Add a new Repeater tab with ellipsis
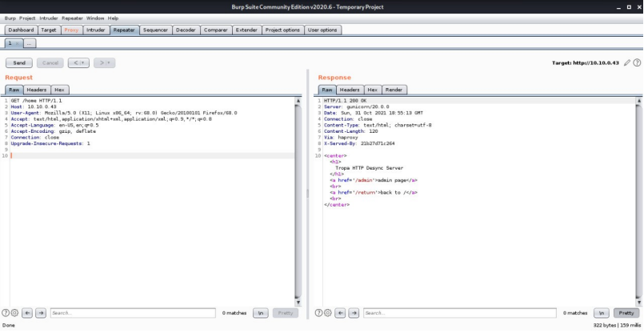 (x=30, y=42)
